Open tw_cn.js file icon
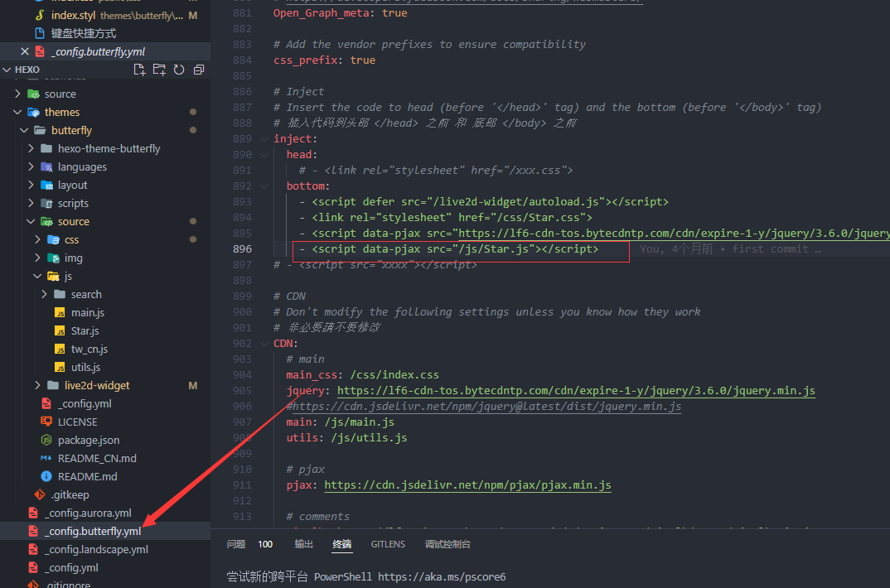The height and width of the screenshot is (588, 890). pyautogui.click(x=60, y=349)
